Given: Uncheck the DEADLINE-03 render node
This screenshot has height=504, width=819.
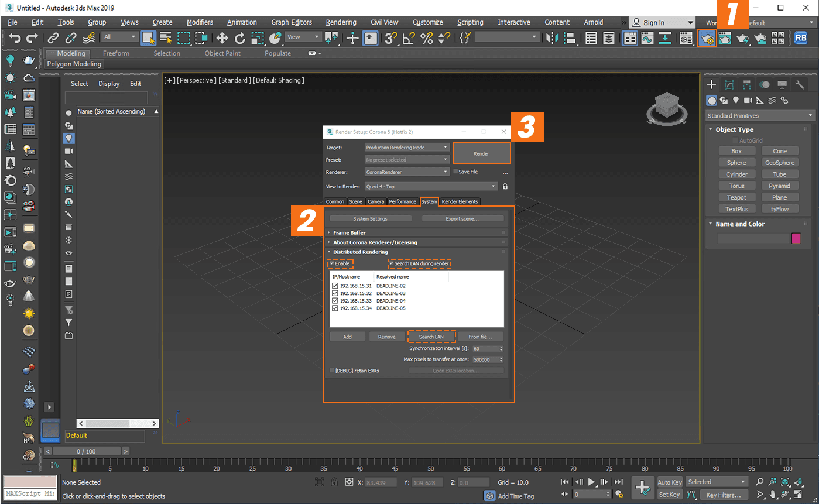Looking at the screenshot, I should 334,293.
